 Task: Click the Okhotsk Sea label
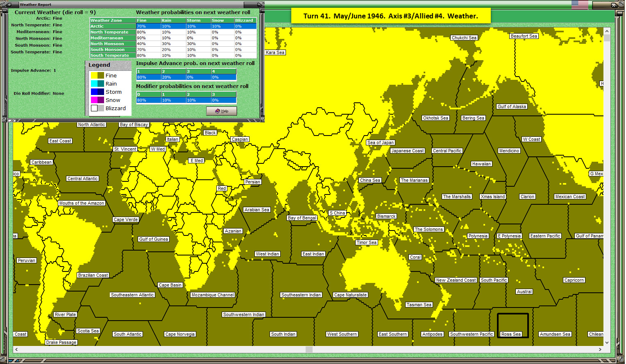click(x=436, y=118)
